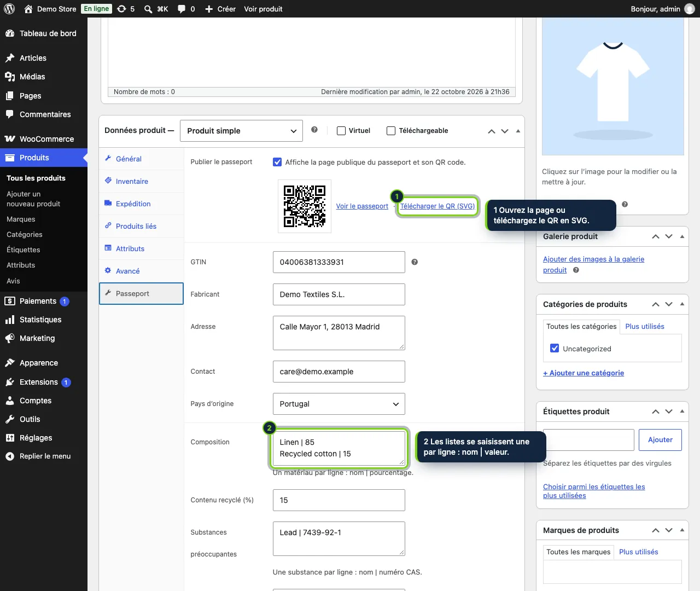Open the Pays d'origine Portugal dropdown

[339, 404]
